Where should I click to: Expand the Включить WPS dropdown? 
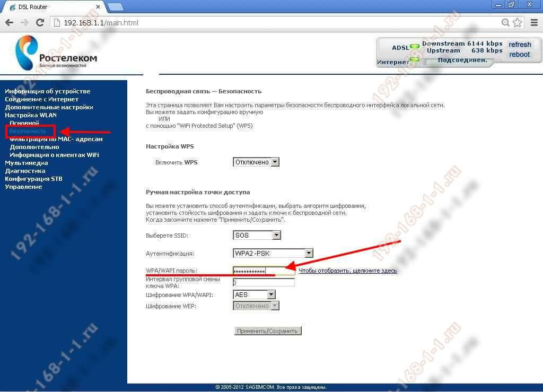[x=256, y=162]
